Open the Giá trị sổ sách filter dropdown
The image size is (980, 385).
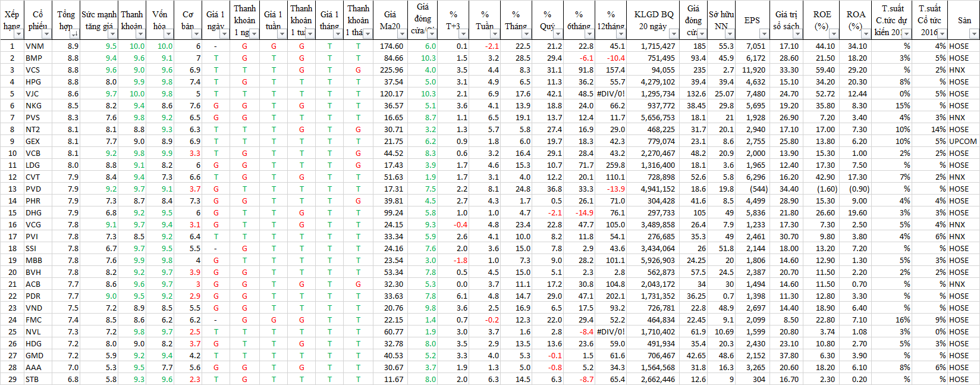coord(798,34)
